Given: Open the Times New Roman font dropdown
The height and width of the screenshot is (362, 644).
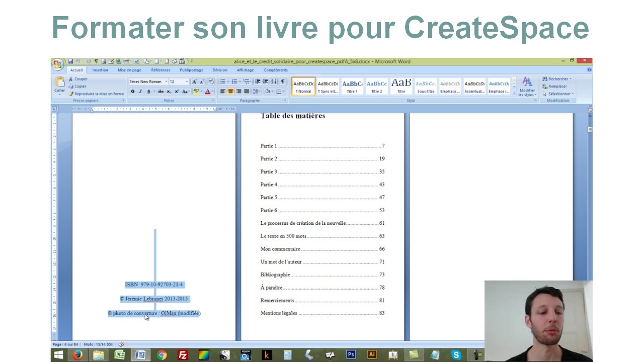Looking at the screenshot, I should coord(166,81).
